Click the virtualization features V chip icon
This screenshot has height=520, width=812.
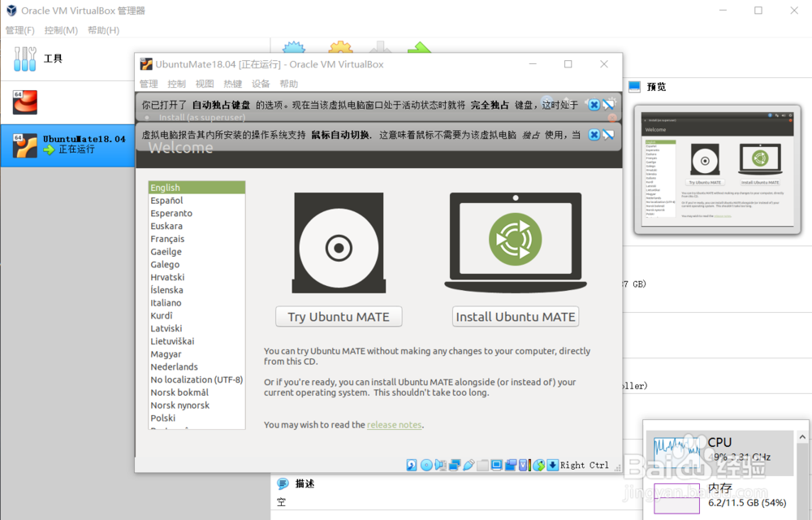523,465
